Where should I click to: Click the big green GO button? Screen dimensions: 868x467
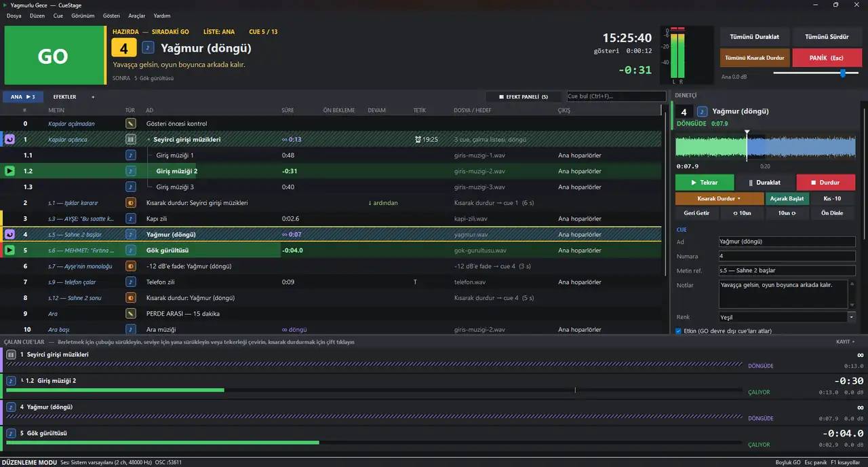tap(53, 55)
